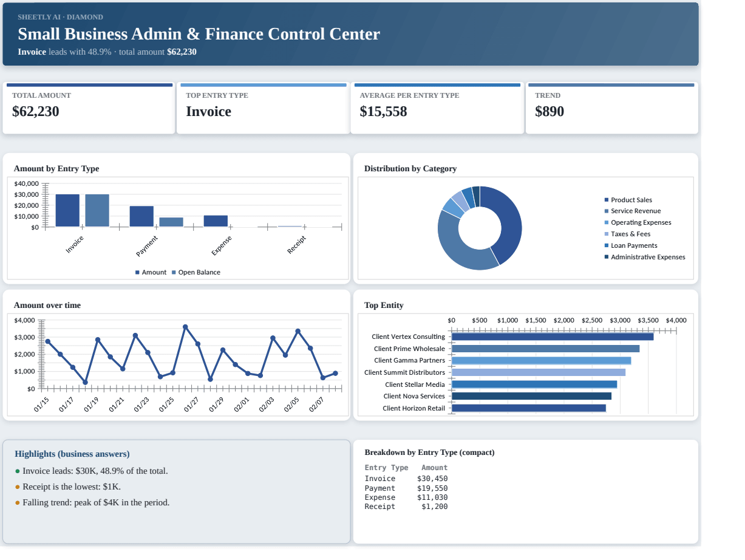745x560 pixels.
Task: Click the $40,000 y-axis label in bar chart
Action: [x=26, y=183]
